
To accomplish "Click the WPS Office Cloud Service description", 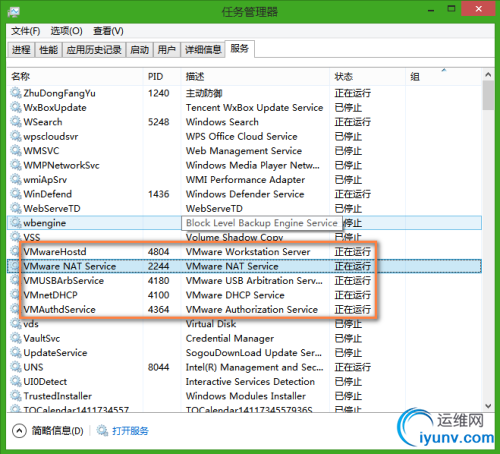I will tap(242, 136).
